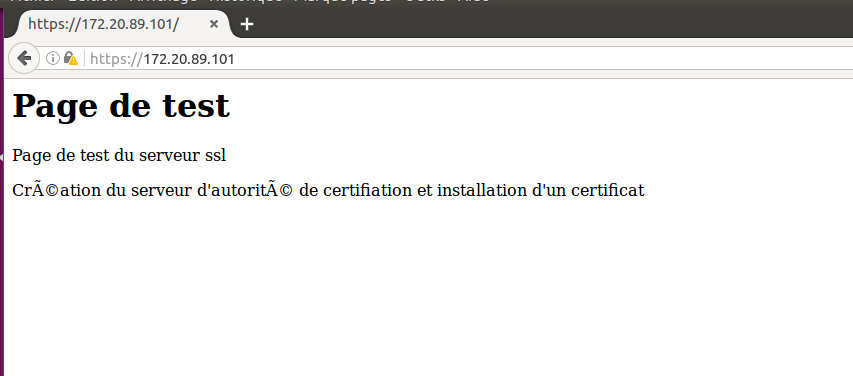The width and height of the screenshot is (853, 376).
Task: Open a new tab with plus button
Action: pyautogui.click(x=247, y=24)
